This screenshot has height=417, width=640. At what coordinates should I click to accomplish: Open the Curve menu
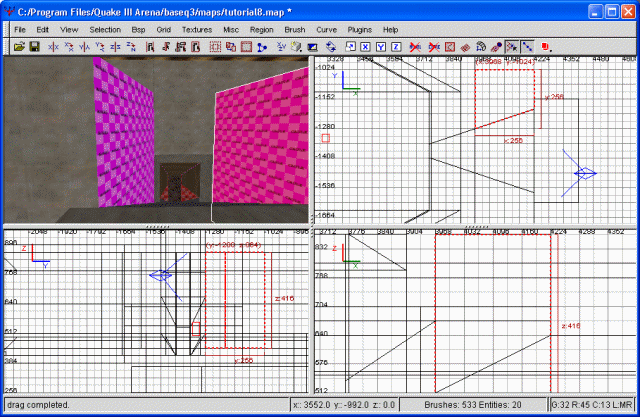pyautogui.click(x=327, y=30)
